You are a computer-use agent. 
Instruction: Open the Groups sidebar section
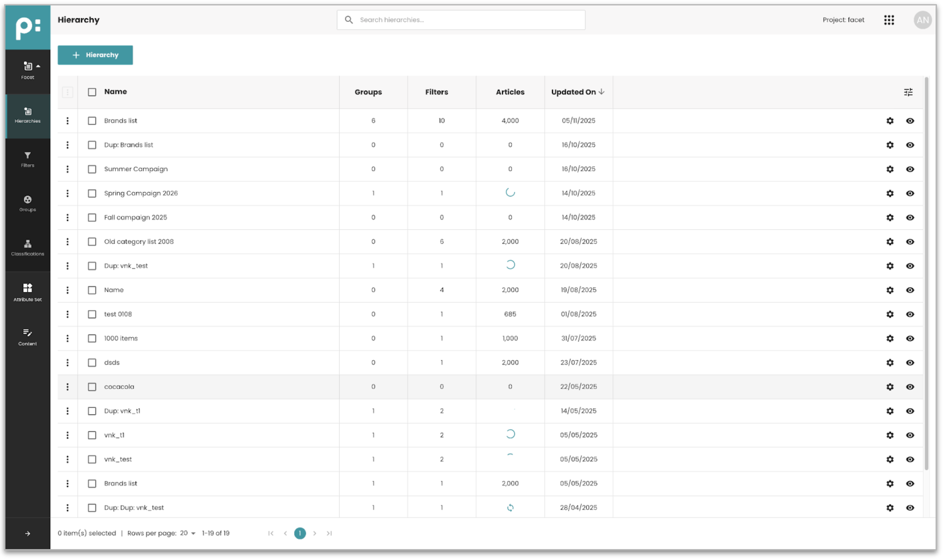coord(27,203)
